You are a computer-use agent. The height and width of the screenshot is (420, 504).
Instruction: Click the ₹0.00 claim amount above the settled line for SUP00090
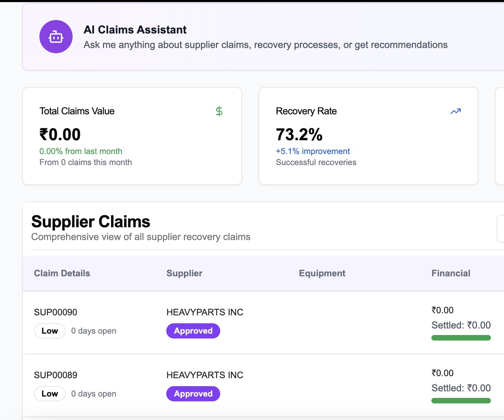click(x=442, y=310)
